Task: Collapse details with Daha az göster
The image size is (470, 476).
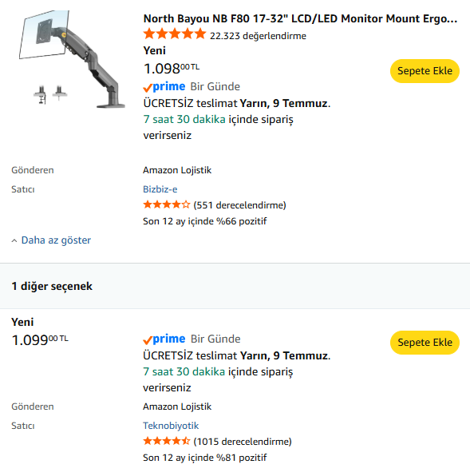Action: pyautogui.click(x=56, y=240)
